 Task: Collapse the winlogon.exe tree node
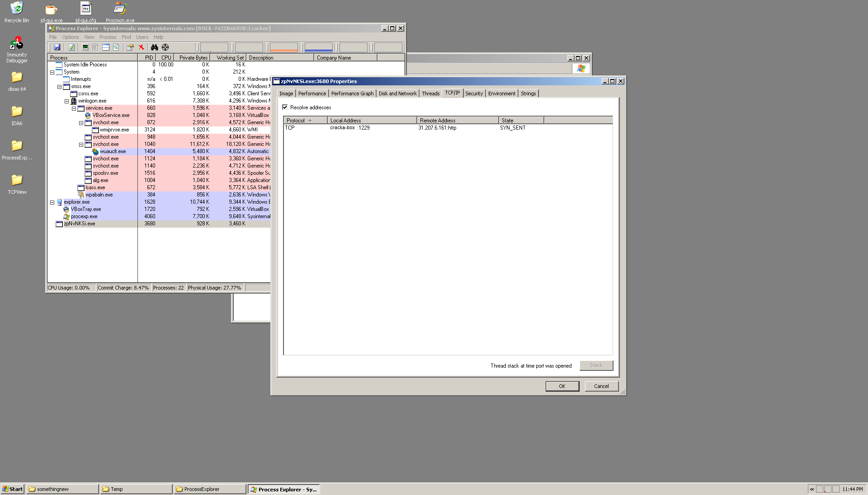66,101
